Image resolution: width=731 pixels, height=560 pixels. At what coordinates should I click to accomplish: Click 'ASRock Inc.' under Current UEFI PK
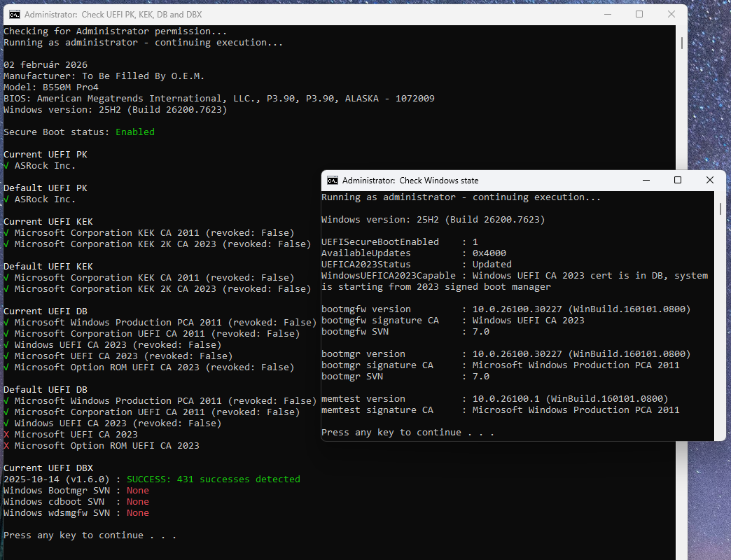point(40,165)
